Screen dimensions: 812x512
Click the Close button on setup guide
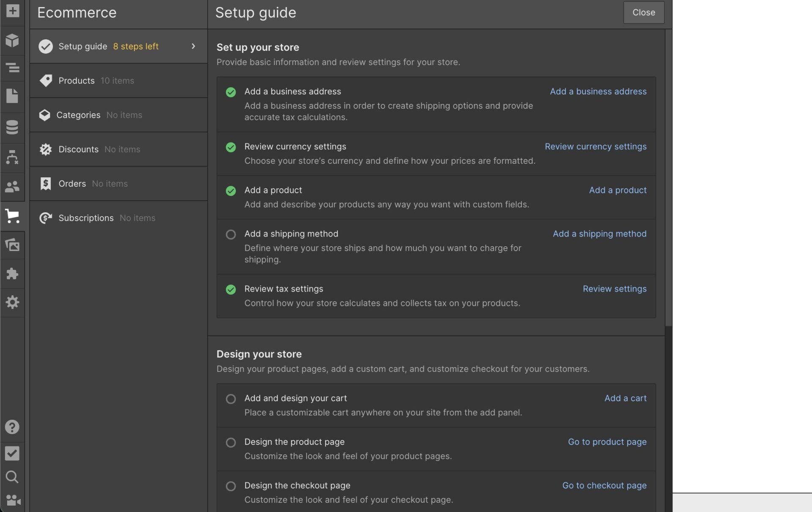(x=644, y=12)
